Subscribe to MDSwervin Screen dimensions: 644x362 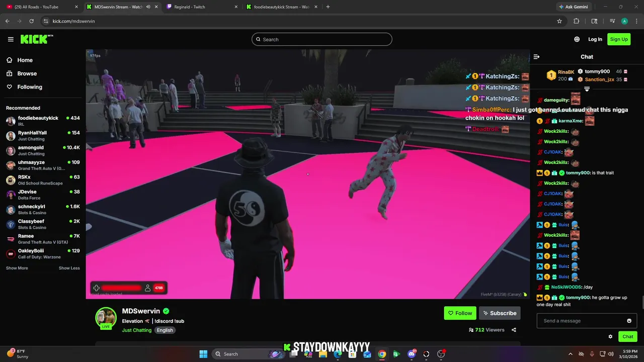pos(500,313)
